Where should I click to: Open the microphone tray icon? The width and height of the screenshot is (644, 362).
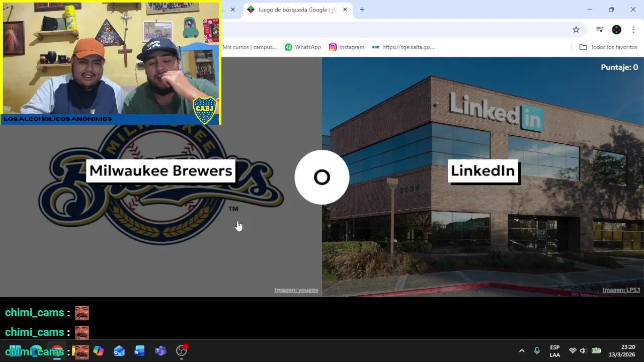[x=537, y=351]
